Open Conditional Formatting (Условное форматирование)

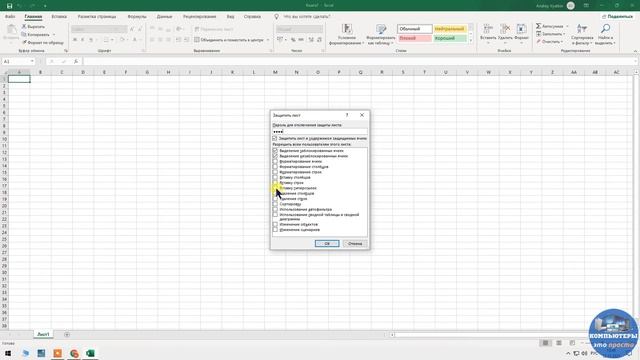(x=347, y=35)
